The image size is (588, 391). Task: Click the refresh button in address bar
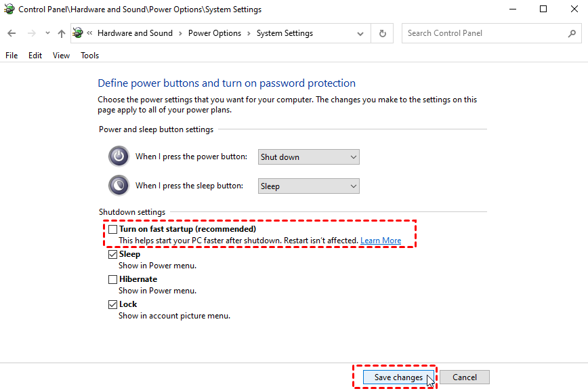click(383, 33)
